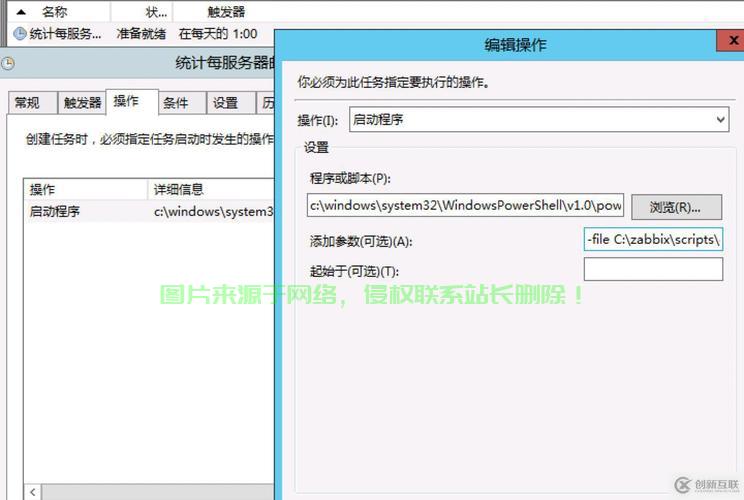The width and height of the screenshot is (744, 500).
Task: Click the clock icon in the task details title bar
Action: click(8, 63)
